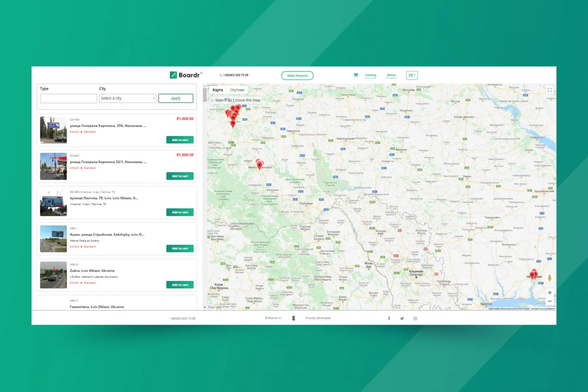Click the Instagram icon in footer
This screenshot has width=588, height=392.
click(x=415, y=318)
